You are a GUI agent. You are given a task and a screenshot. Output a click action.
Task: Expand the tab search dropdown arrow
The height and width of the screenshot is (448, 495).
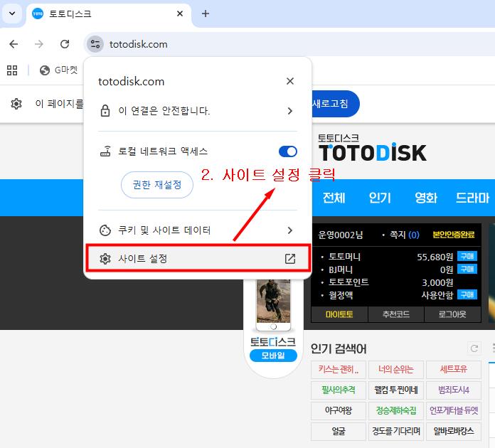pyautogui.click(x=12, y=14)
